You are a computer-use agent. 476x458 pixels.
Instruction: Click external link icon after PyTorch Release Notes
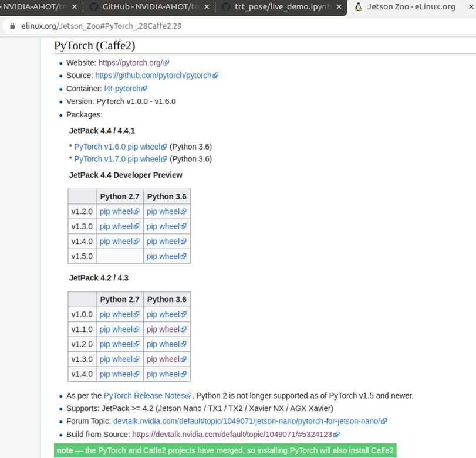pos(188,396)
